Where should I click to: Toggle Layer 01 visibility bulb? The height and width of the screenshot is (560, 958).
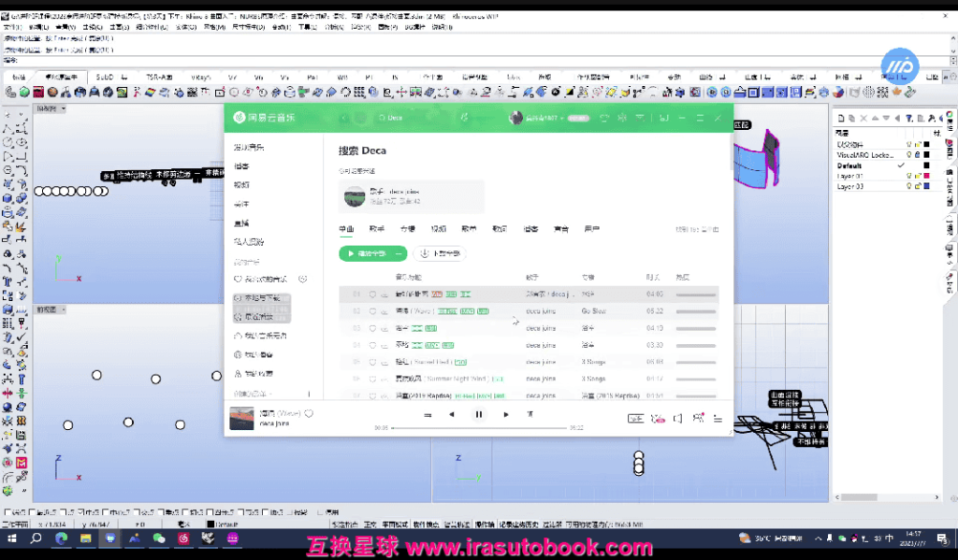click(909, 176)
